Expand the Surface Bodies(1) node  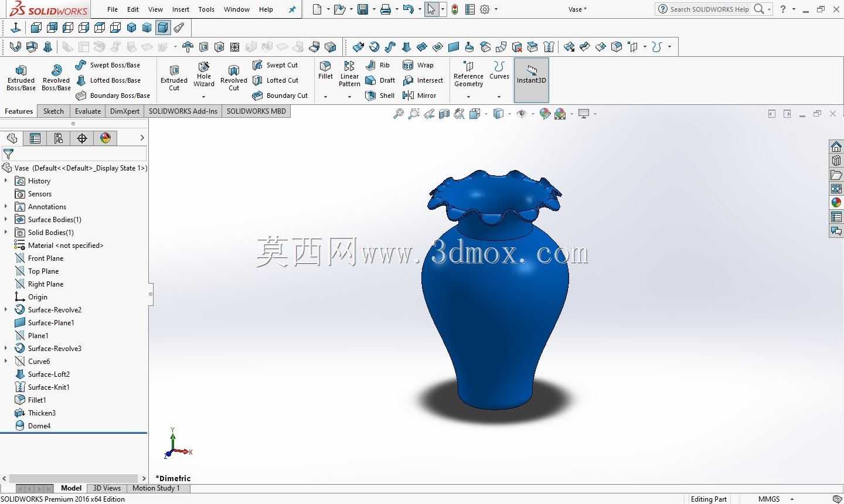pyautogui.click(x=6, y=220)
